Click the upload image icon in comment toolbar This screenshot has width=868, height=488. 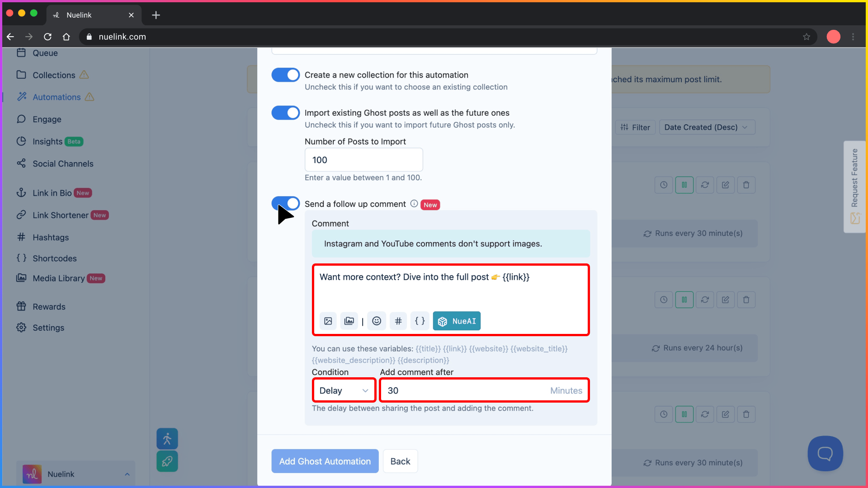click(328, 321)
